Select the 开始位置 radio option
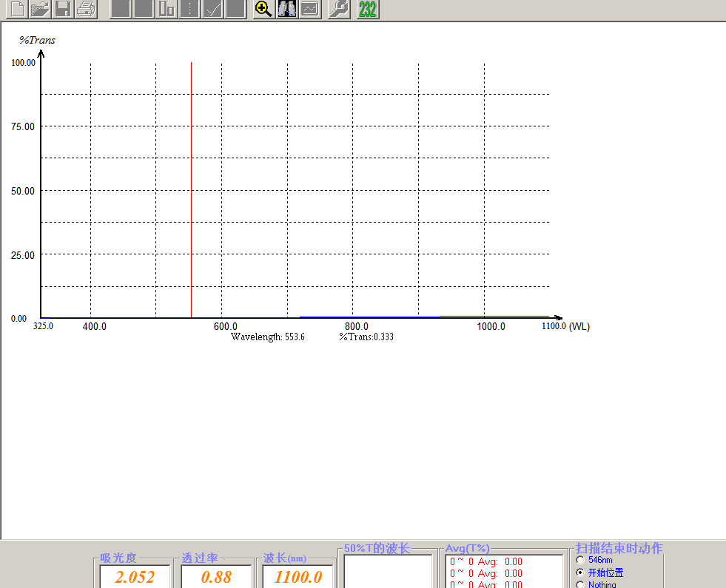The width and height of the screenshot is (726, 588). [580, 572]
